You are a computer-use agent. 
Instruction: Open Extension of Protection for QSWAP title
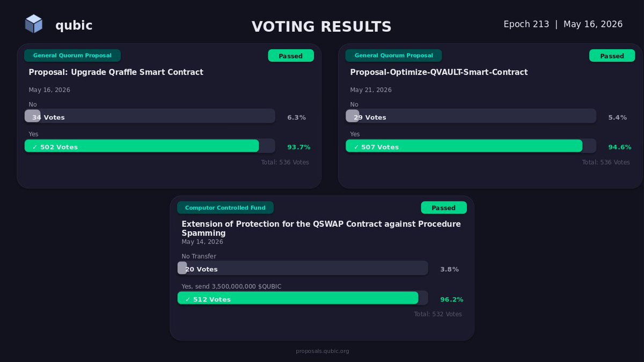321,228
